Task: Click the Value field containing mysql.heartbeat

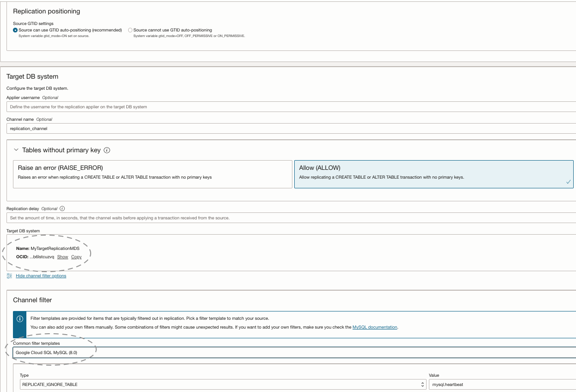Action: (x=502, y=385)
